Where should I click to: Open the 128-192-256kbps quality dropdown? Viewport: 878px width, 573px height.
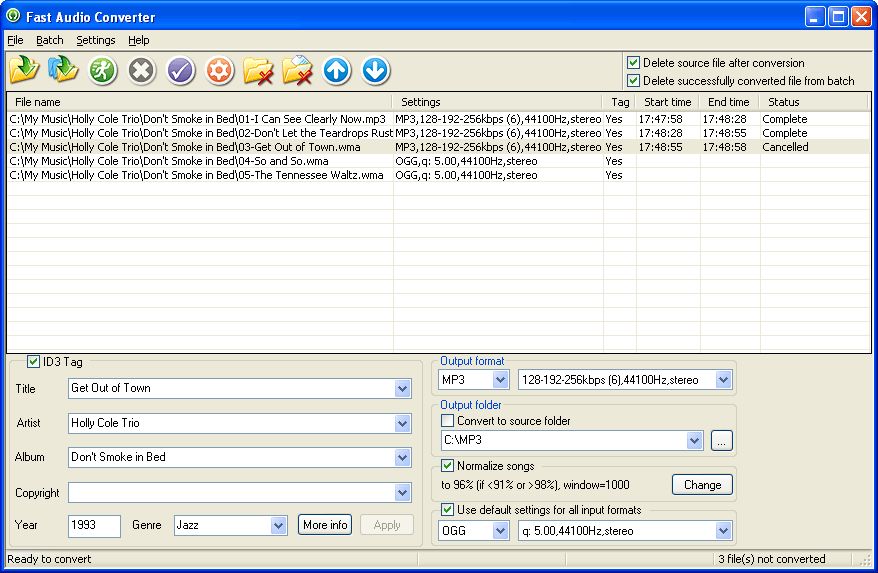[x=723, y=380]
